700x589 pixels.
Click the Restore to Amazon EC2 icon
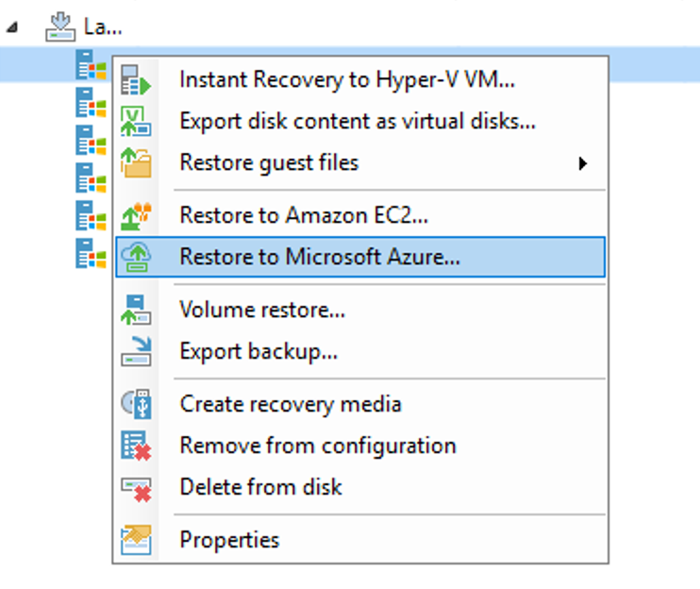click(x=137, y=215)
